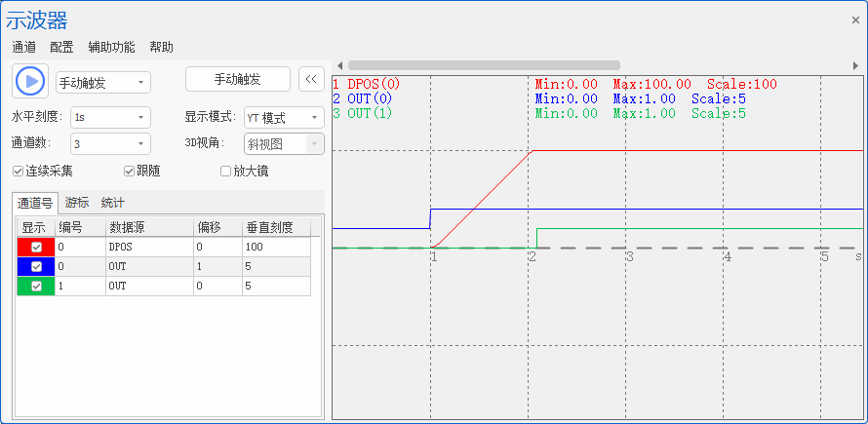This screenshot has width=868, height=424.
Task: Uncheck display for the green OUT 1 channel
Action: click(36, 287)
